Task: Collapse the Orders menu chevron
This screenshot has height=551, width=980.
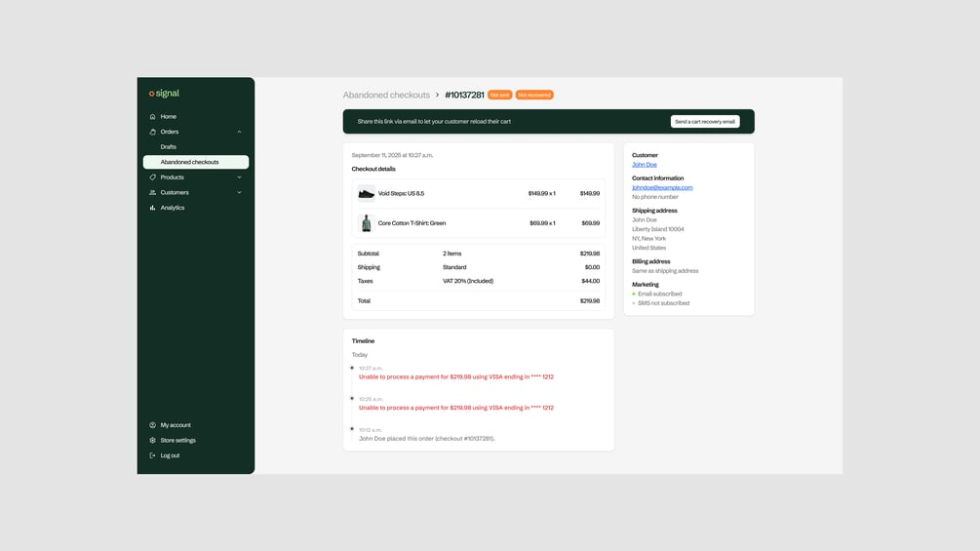Action: tap(239, 132)
